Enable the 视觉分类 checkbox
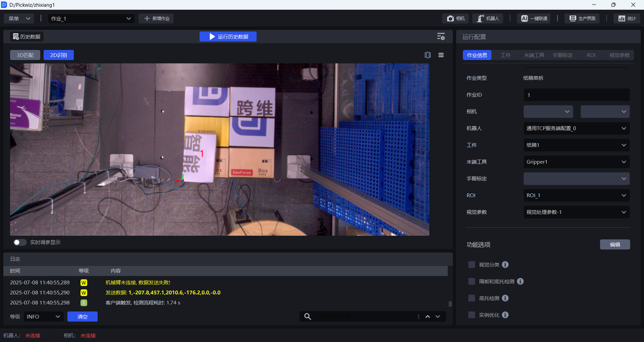The width and height of the screenshot is (644, 342). pyautogui.click(x=471, y=265)
